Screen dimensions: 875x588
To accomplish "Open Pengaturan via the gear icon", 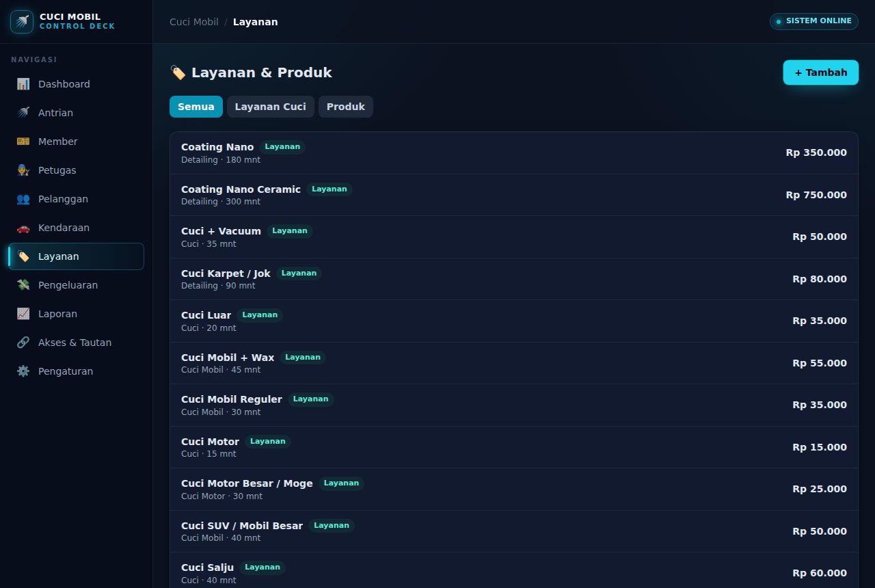I will [x=23, y=371].
